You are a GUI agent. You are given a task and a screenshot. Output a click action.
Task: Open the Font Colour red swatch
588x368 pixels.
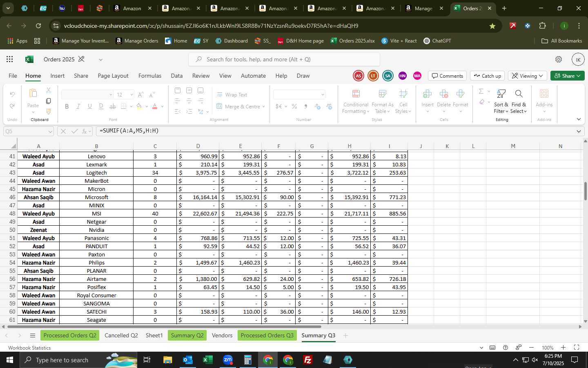click(x=155, y=107)
